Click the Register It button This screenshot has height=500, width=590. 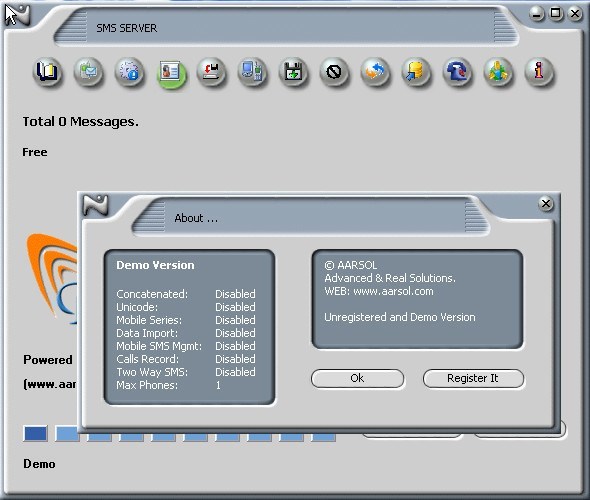point(473,378)
